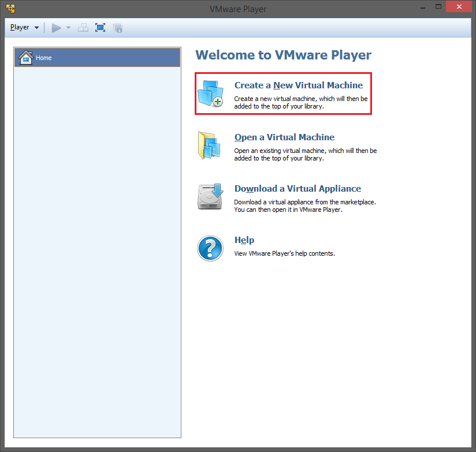Click the blue question mark Help icon
The height and width of the screenshot is (452, 476).
[210, 248]
